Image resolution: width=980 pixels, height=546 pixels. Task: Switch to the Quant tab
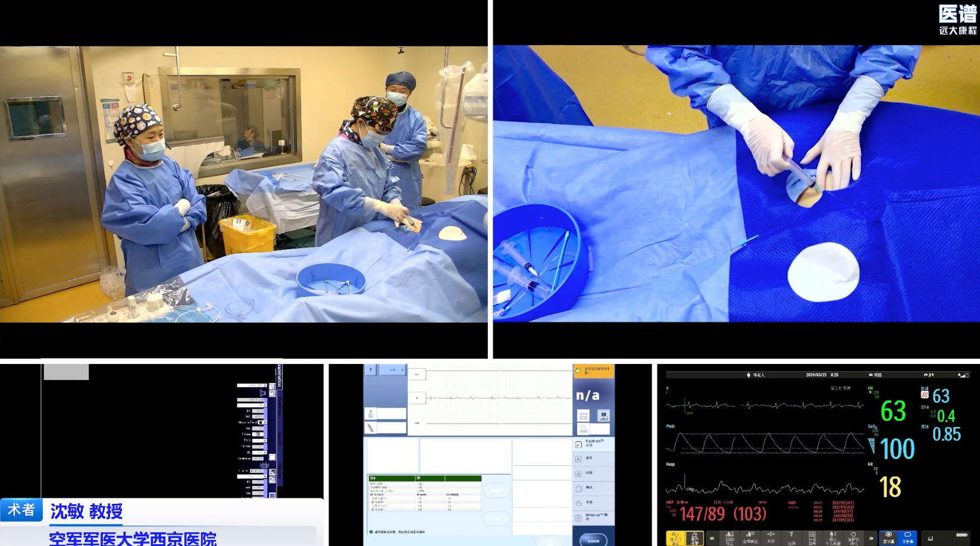pyautogui.click(x=279, y=439)
